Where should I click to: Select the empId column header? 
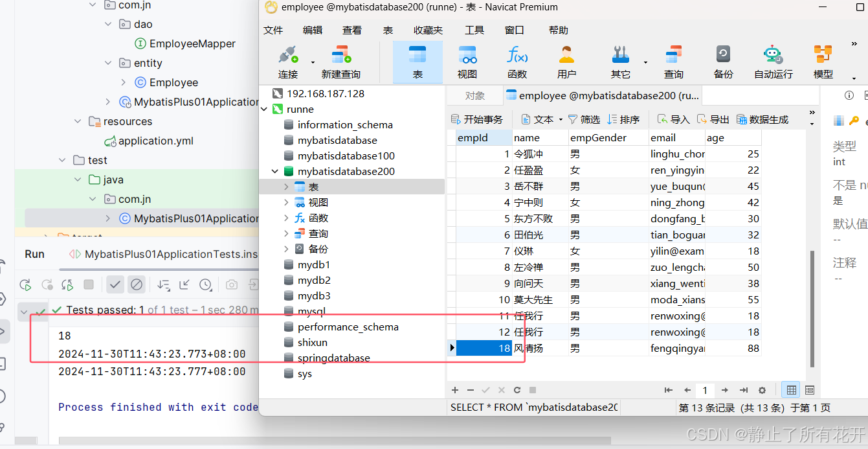484,137
